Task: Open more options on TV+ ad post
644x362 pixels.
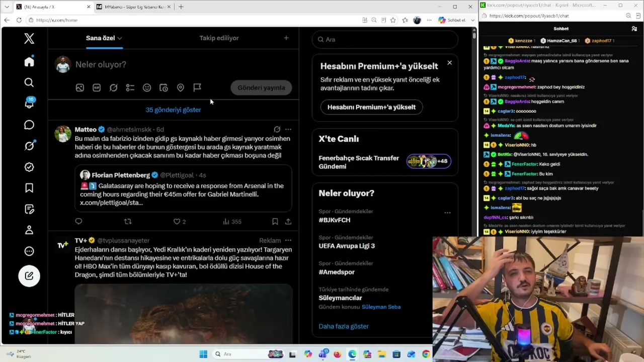Action: tap(288, 240)
